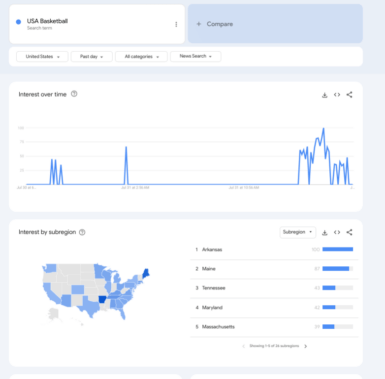The height and width of the screenshot is (379, 385).
Task: Click the highest peak on the interest chart
Action: pos(323,129)
